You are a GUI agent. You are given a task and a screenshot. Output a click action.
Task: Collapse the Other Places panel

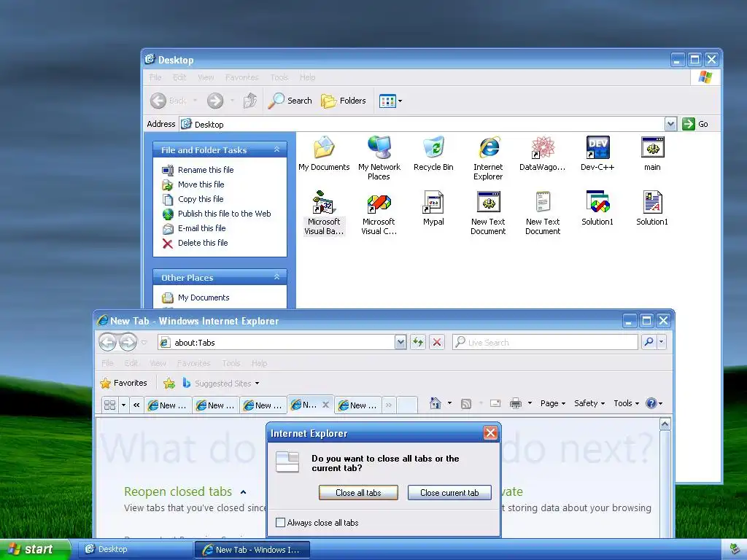pos(276,277)
